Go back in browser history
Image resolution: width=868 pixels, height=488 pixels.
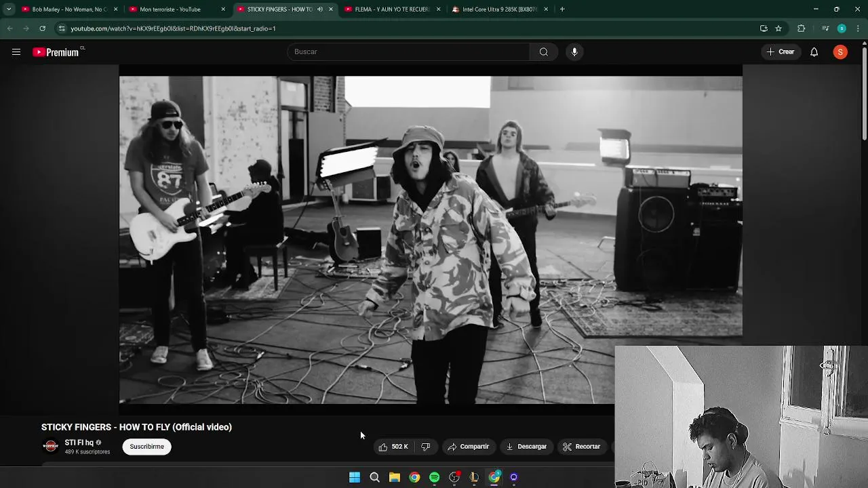(x=9, y=28)
